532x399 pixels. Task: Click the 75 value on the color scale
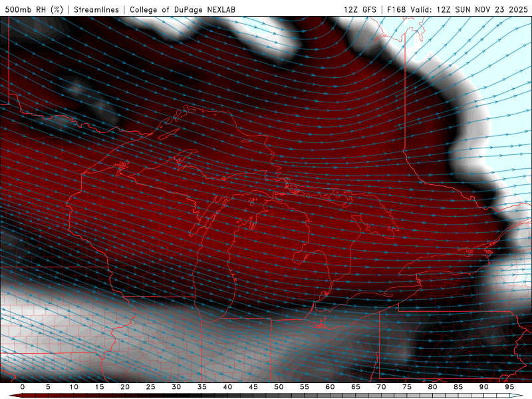pos(407,387)
